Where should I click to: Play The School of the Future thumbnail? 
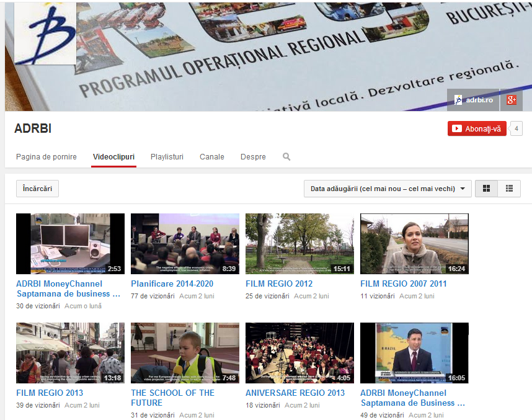click(x=185, y=353)
